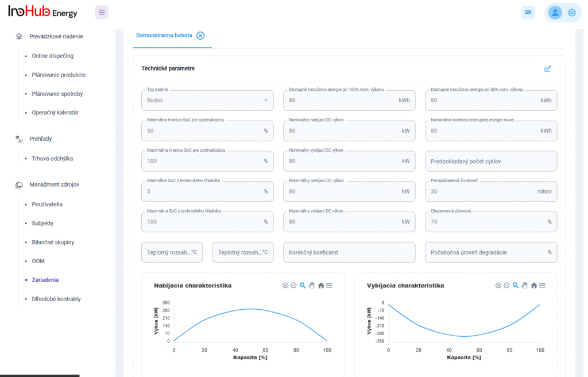Go to Online dispečing page

click(x=52, y=56)
